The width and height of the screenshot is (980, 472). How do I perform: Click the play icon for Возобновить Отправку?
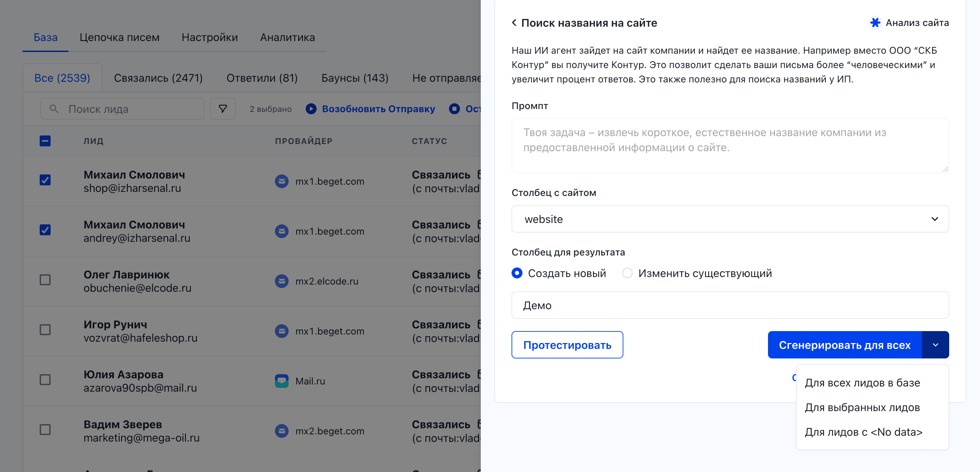tap(311, 109)
